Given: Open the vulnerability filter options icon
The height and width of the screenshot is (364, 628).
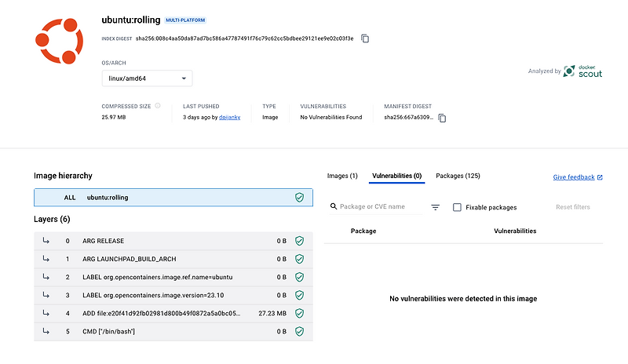Looking at the screenshot, I should [x=436, y=207].
